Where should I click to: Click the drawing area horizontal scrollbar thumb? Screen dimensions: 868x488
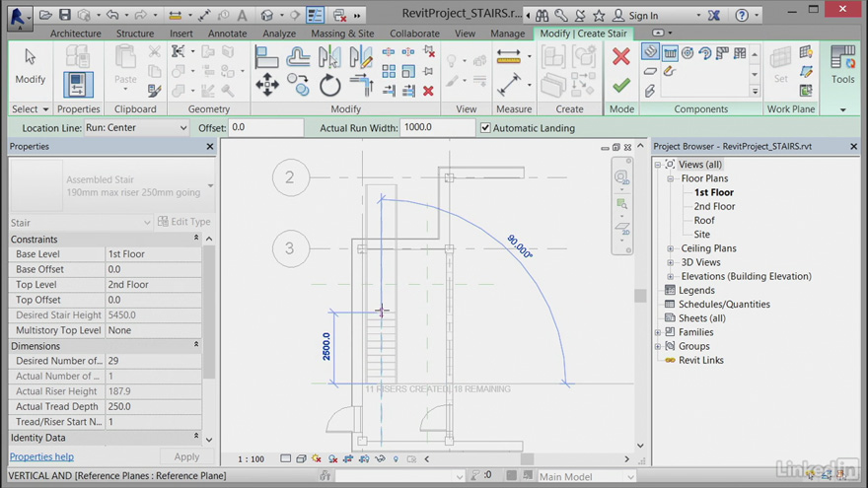click(527, 458)
